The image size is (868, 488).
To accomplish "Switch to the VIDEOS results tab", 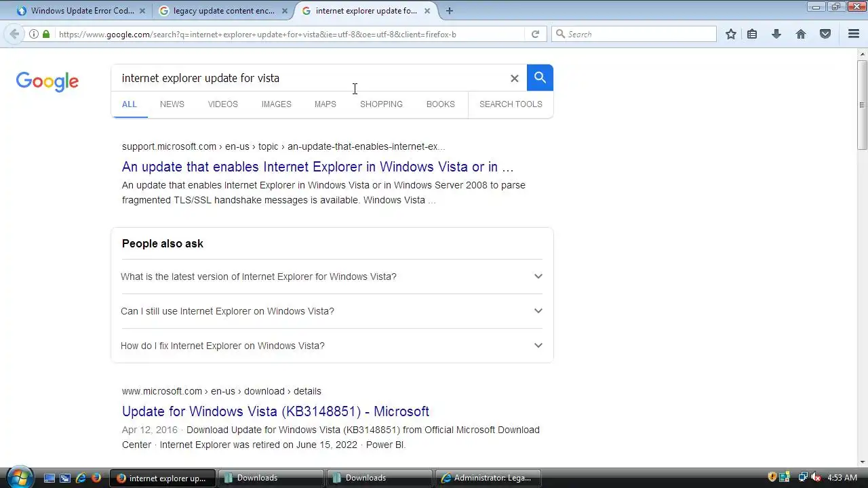I will tap(223, 104).
